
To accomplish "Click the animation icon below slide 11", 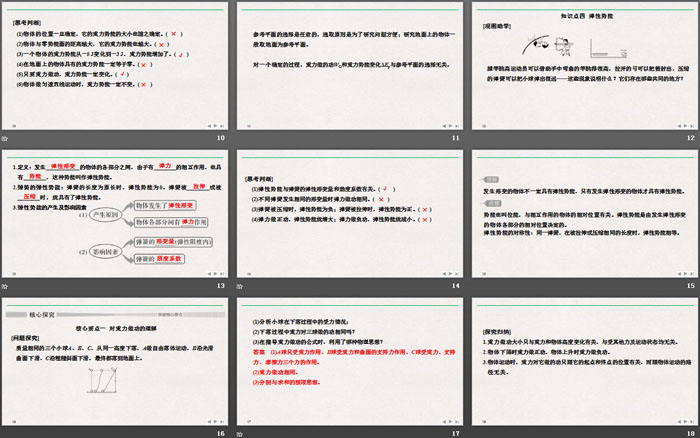I will point(239,137).
